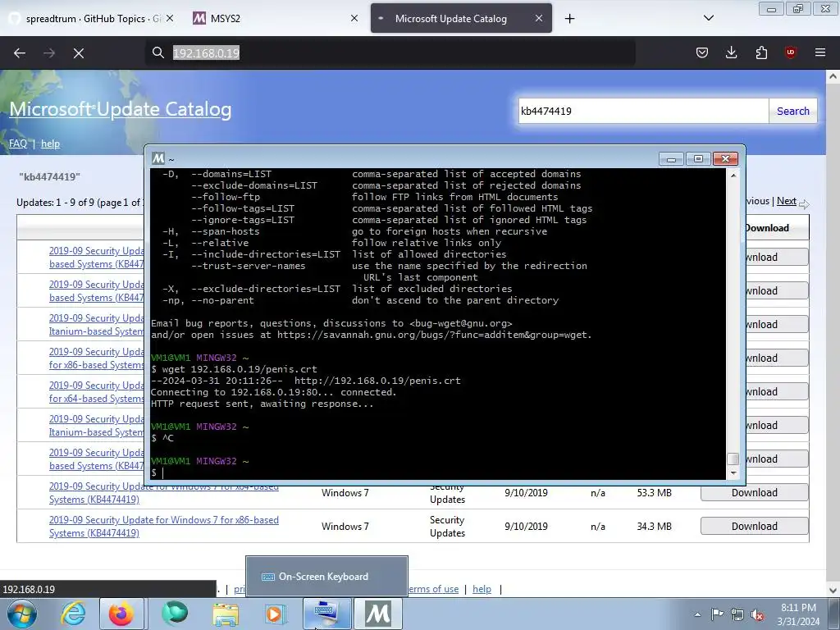Open a new browser tab with the plus

[x=569, y=19]
